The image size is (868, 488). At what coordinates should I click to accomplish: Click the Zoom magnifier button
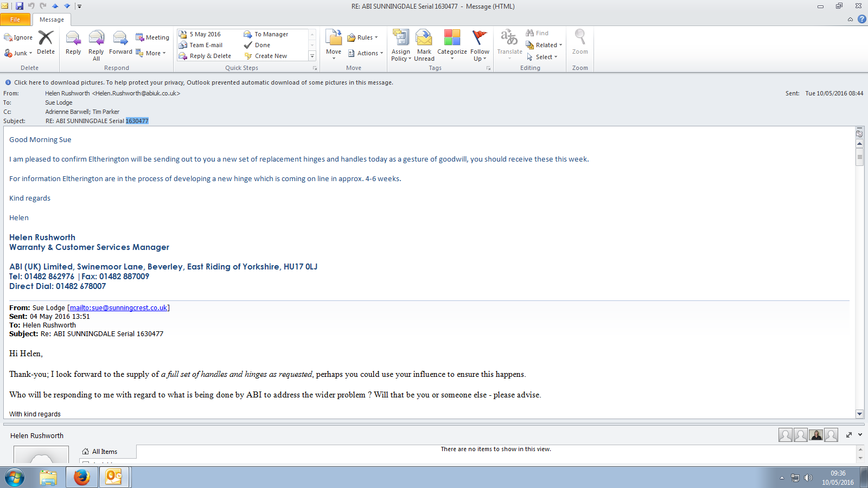coord(580,43)
